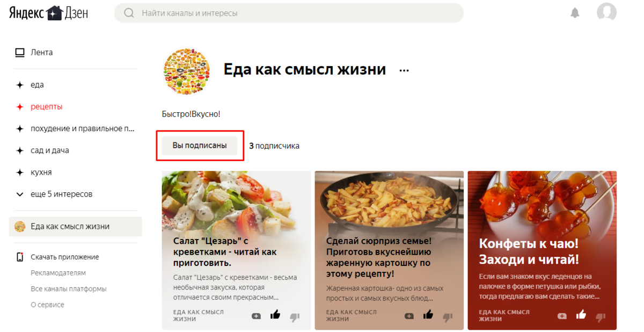Viewport: 644px width, 332px height.
Task: Toggle add-to-feed plus on Салат Цезарь card
Action: 256,316
